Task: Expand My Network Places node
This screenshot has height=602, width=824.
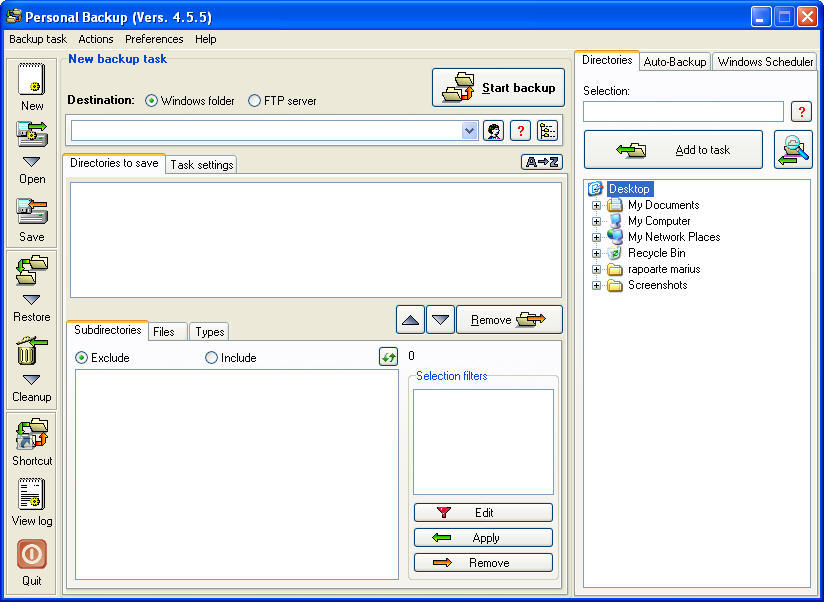Action: 596,237
